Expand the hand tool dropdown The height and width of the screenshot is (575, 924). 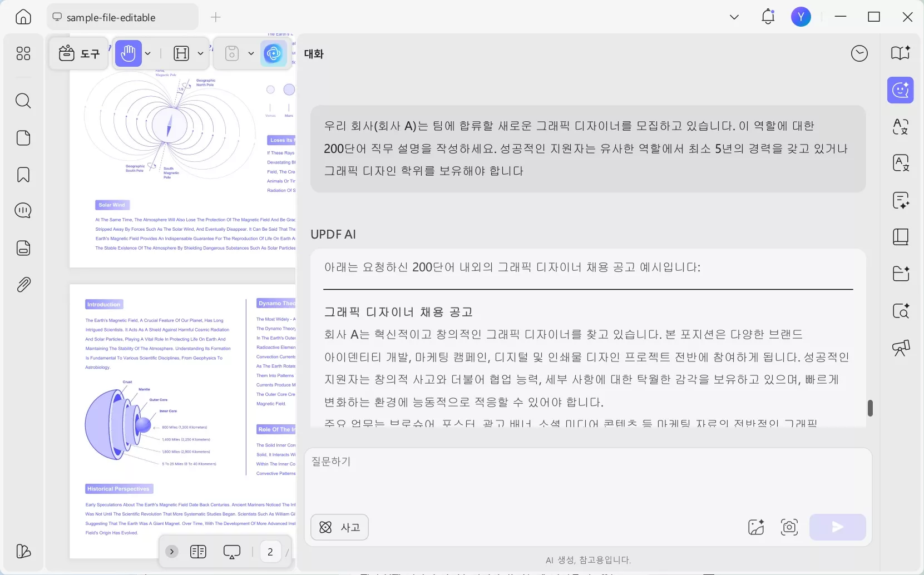point(147,53)
